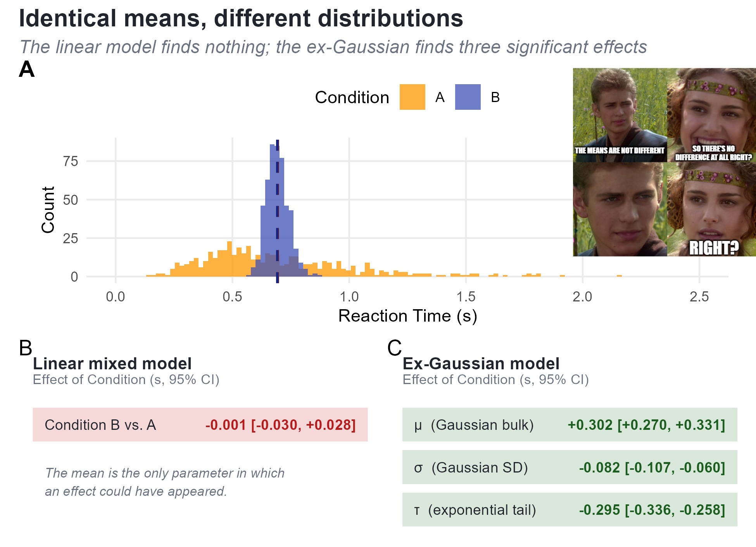Image resolution: width=756 pixels, height=547 pixels.
Task: Click the orange Condition A legend swatch
Action: point(412,97)
